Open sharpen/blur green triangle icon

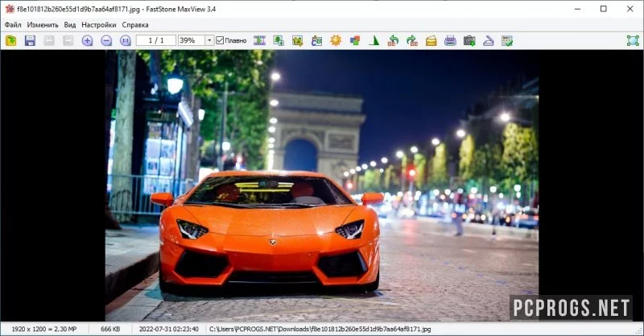pos(374,40)
